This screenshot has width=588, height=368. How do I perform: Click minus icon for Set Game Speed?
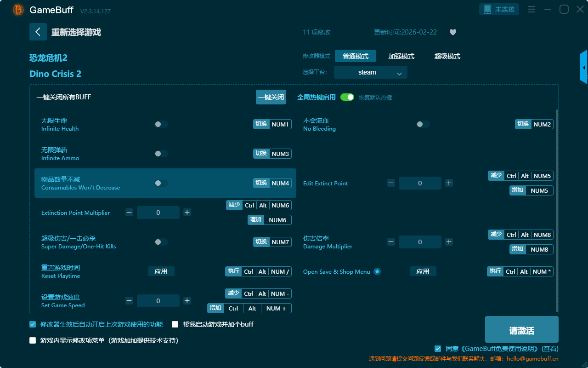tap(130, 301)
